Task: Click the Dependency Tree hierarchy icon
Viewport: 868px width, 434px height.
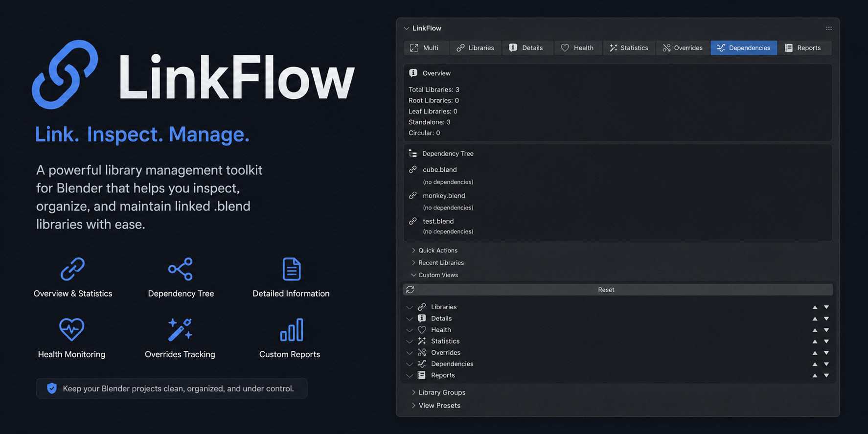Action: click(413, 154)
